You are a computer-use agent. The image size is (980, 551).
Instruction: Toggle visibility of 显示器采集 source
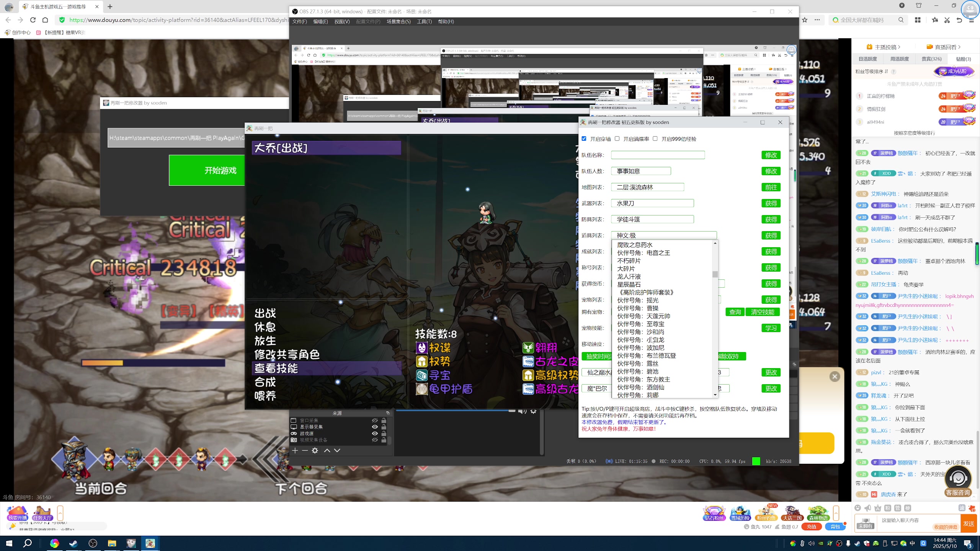point(375,427)
